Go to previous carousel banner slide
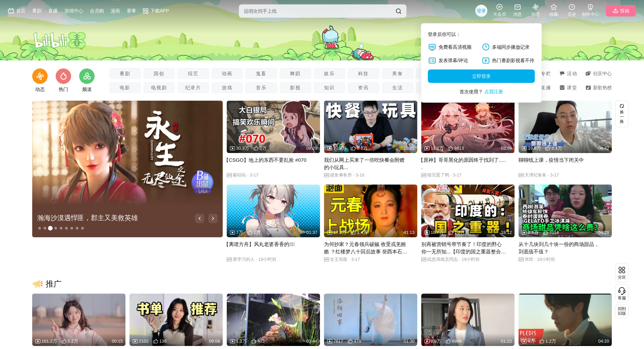 pos(200,218)
